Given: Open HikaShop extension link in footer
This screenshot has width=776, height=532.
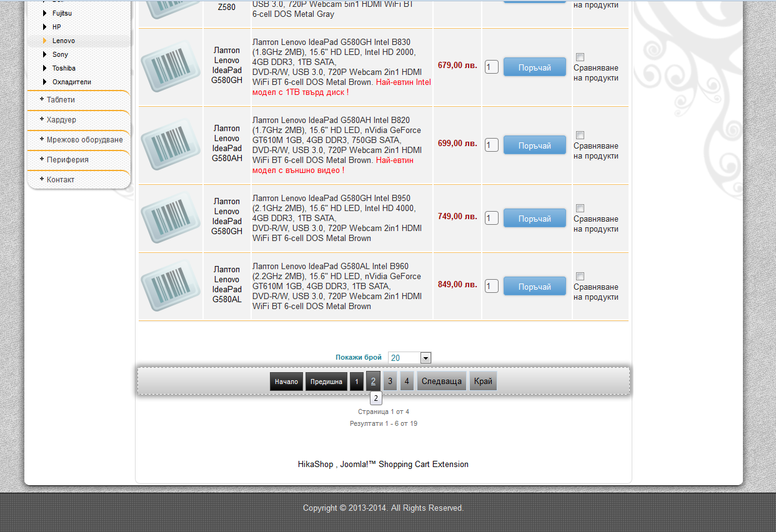Looking at the screenshot, I should [x=383, y=465].
